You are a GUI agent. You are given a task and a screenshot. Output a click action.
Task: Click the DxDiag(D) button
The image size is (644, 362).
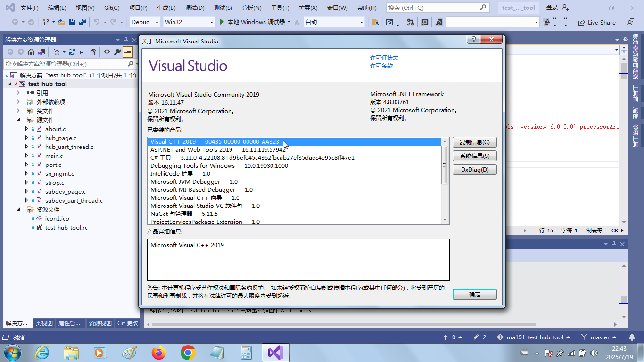[x=475, y=169]
